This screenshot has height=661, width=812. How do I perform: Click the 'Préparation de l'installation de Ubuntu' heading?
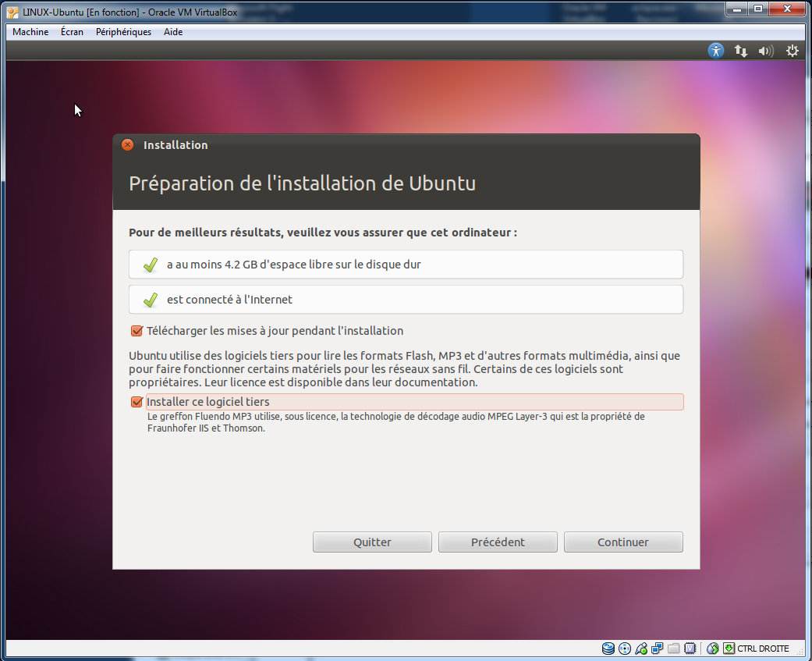(x=303, y=183)
